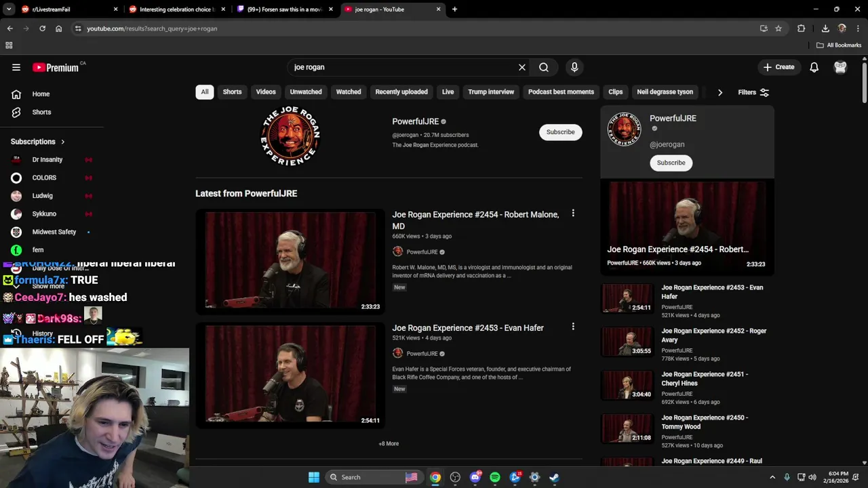Image resolution: width=868 pixels, height=488 pixels.
Task: Select the Unwatched filter chip
Action: [x=306, y=91]
